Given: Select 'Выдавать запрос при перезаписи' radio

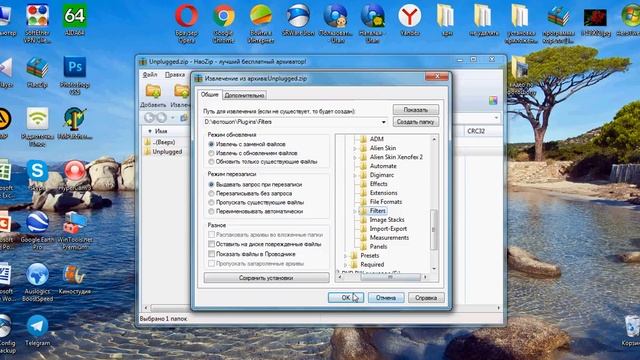Looking at the screenshot, I should [x=211, y=184].
